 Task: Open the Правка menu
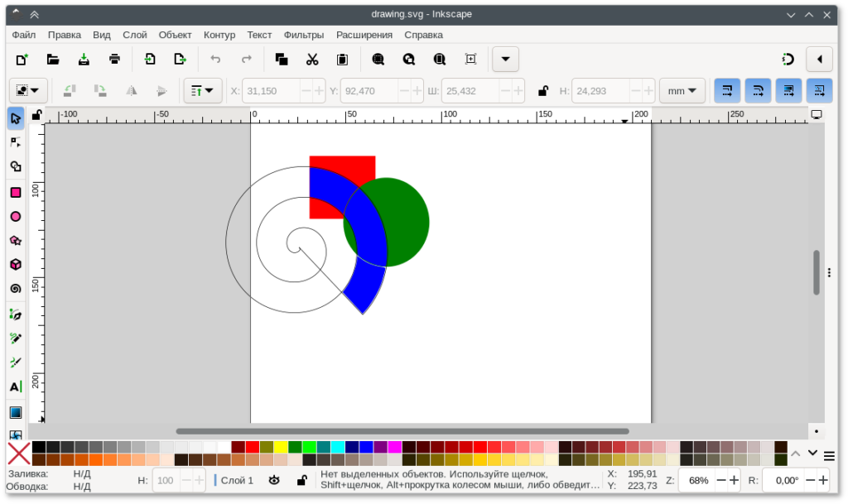[x=65, y=35]
